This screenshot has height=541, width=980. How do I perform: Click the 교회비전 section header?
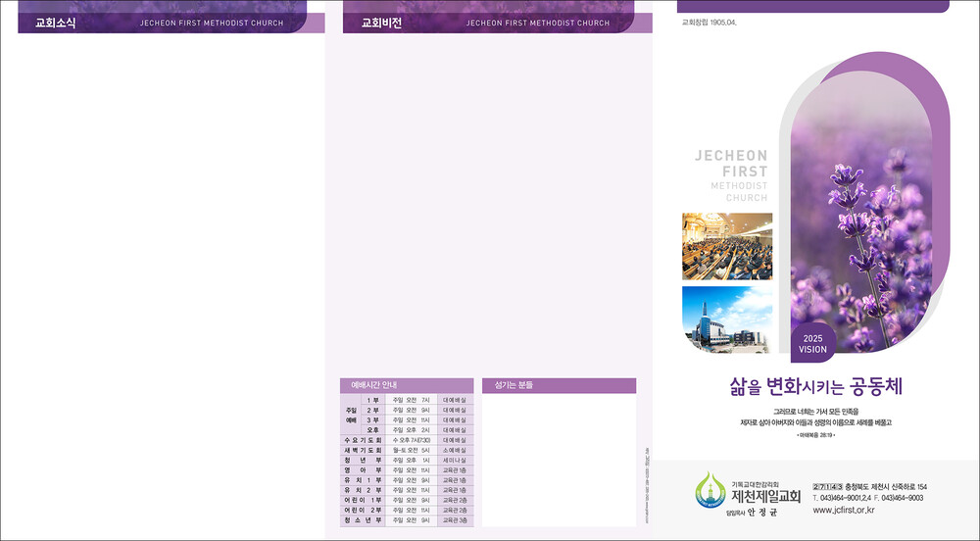[x=382, y=23]
